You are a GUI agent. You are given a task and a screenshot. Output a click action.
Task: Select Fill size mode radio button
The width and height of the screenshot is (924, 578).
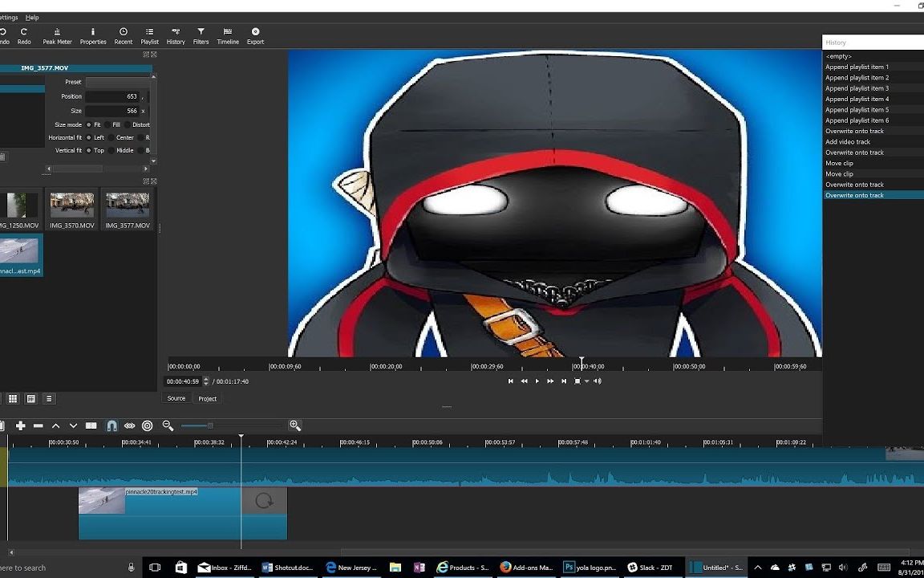pos(107,124)
